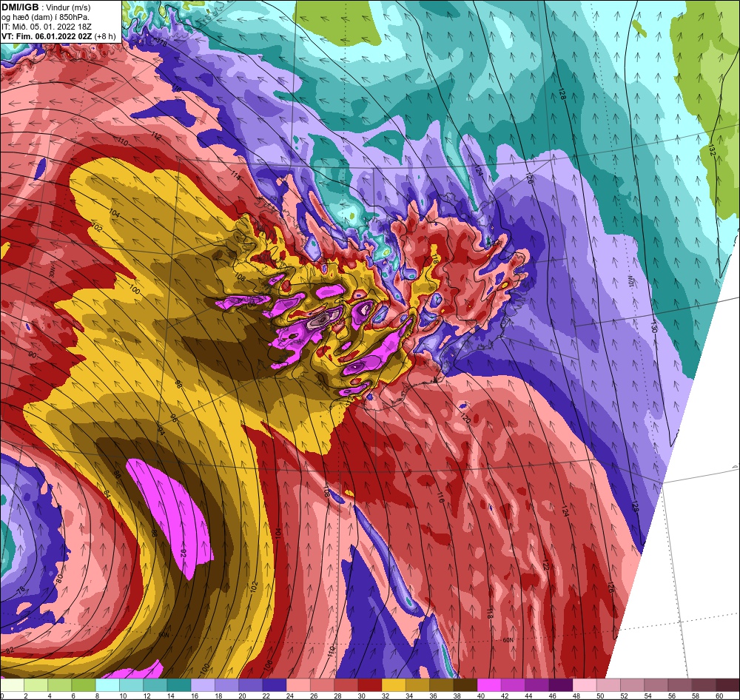Viewport: 740px width, 700px height.
Task: Pick the dark teal 14–16 m/s legend swatch
Action: pyautogui.click(x=179, y=685)
